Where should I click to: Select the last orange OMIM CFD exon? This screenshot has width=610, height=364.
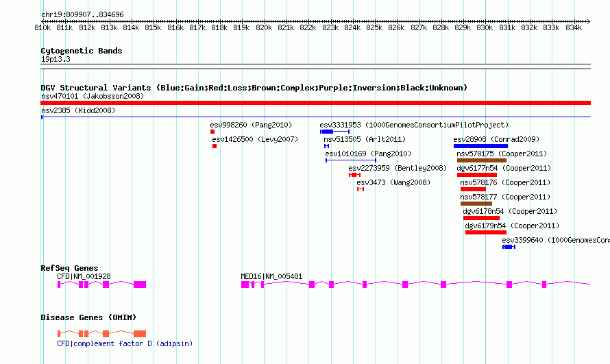140,334
